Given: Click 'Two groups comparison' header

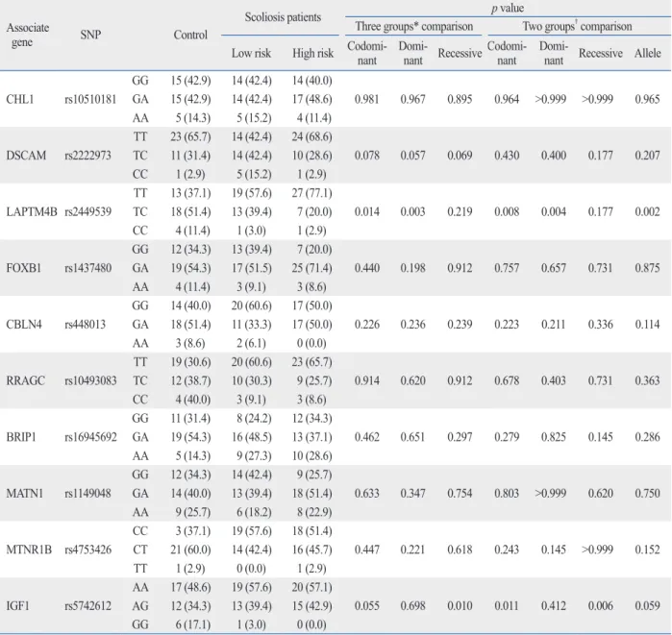Looking at the screenshot, I should (x=577, y=26).
